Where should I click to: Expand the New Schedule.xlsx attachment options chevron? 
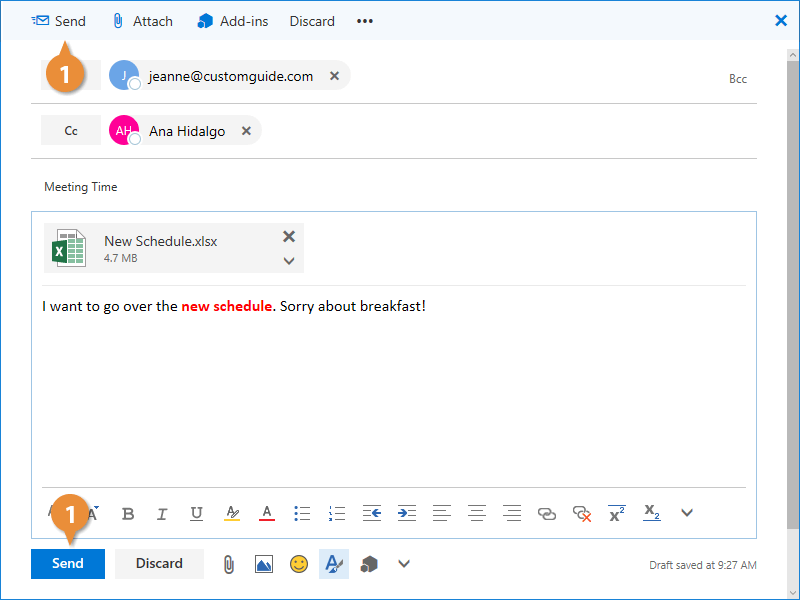289,261
